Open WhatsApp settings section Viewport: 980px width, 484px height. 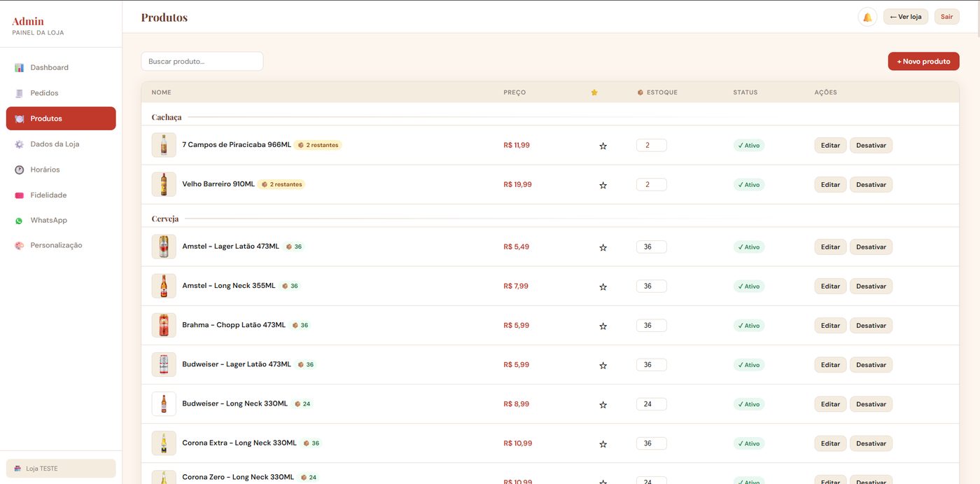tap(61, 221)
